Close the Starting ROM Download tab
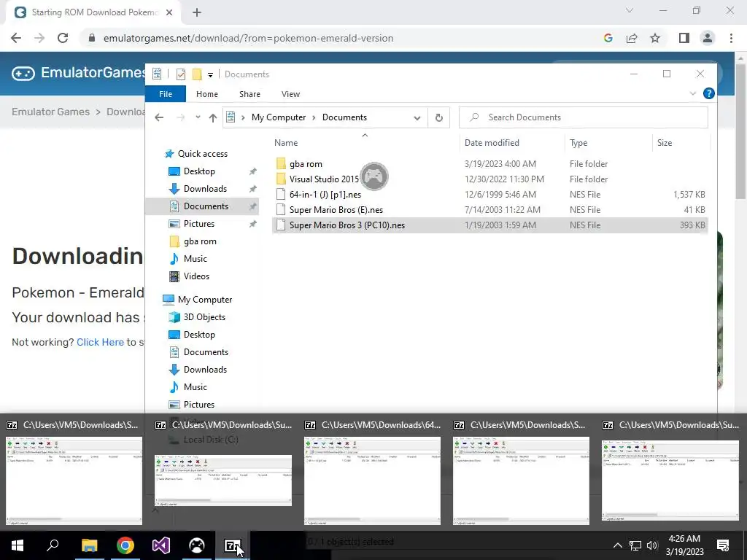Viewport: 747px width, 560px height. 169,13
